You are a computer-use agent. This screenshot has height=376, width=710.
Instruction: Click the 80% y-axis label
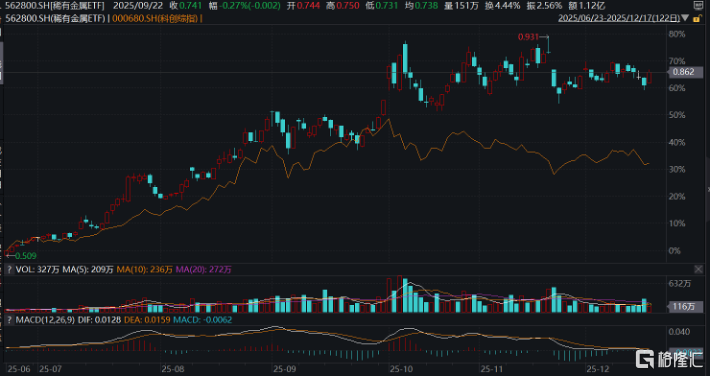click(677, 34)
